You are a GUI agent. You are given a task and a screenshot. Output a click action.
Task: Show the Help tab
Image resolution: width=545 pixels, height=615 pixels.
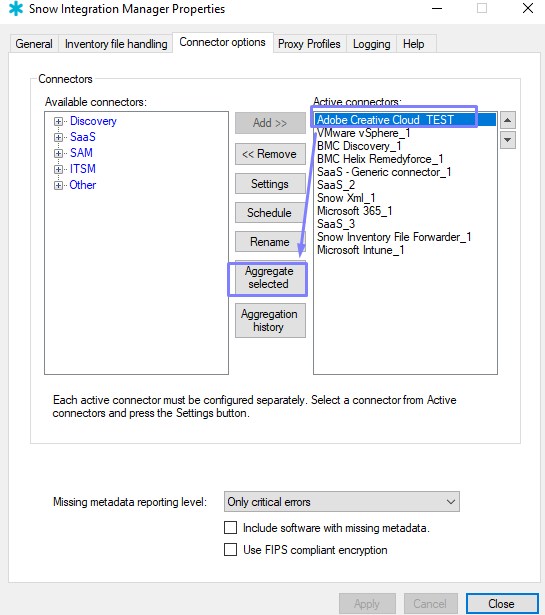point(414,44)
